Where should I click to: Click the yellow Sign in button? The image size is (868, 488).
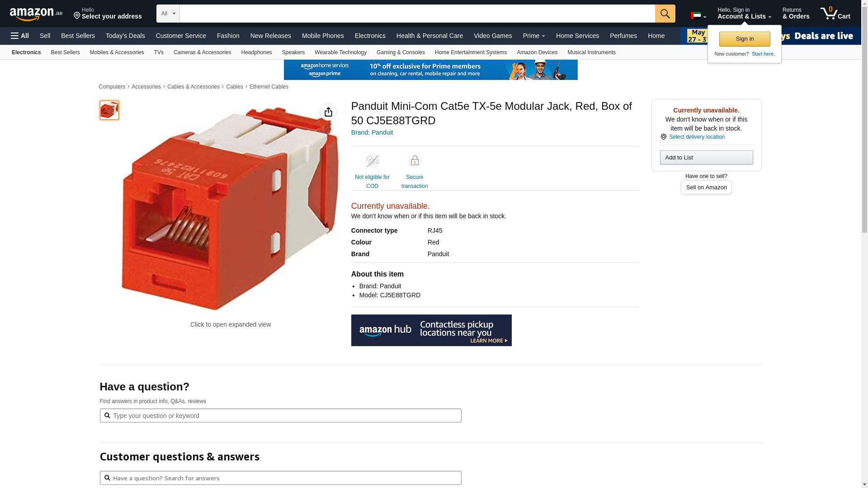point(745,39)
